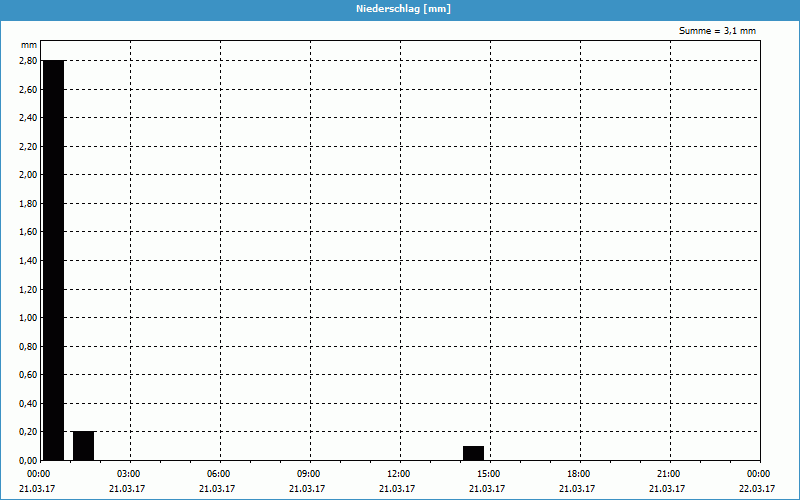Select the small bar just before 15:00
The image size is (800, 500).
473,453
